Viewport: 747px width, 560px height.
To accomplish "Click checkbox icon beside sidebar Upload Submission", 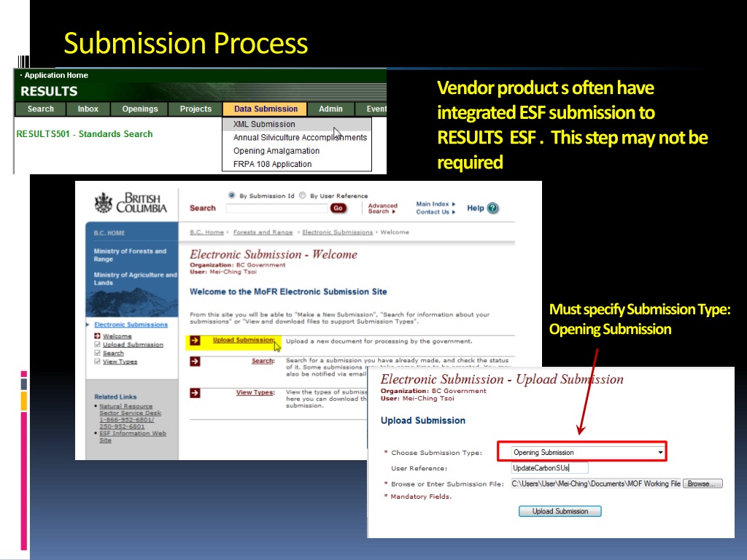I will click(97, 345).
